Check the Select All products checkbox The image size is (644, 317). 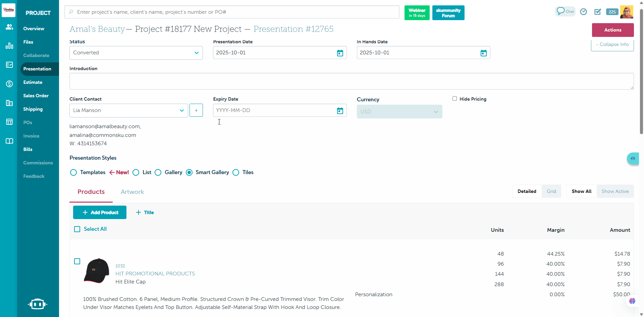click(x=77, y=229)
